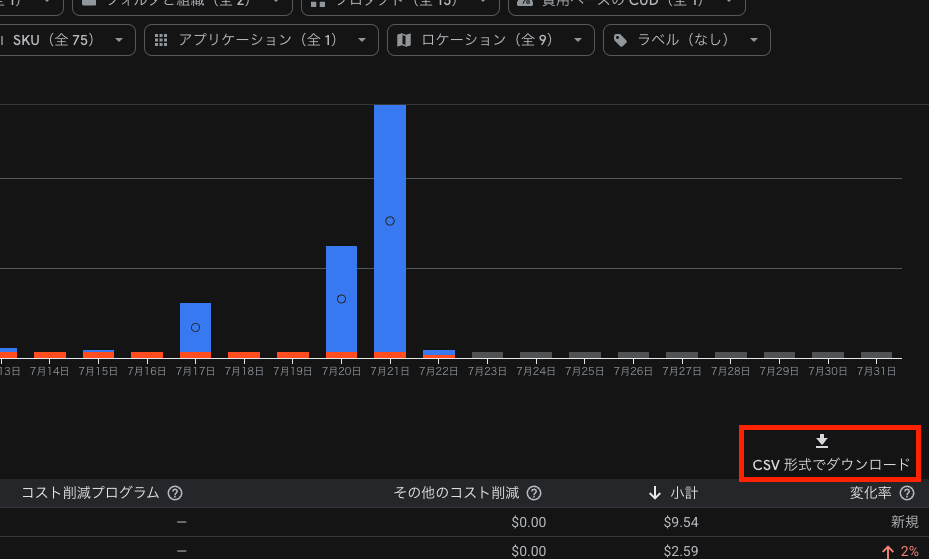Open the アプリケーション (全1) dropdown
The image size is (929, 559).
click(x=261, y=40)
